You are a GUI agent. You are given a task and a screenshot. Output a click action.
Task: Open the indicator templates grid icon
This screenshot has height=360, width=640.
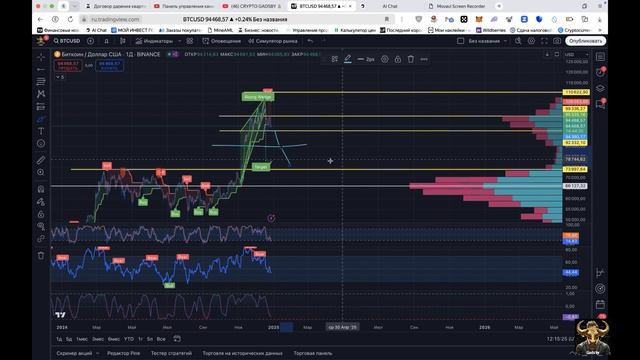pos(190,41)
